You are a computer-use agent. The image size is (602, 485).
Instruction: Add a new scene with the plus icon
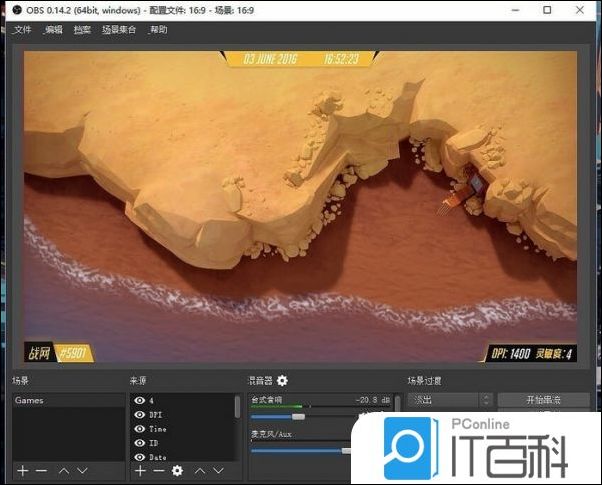click(23, 470)
